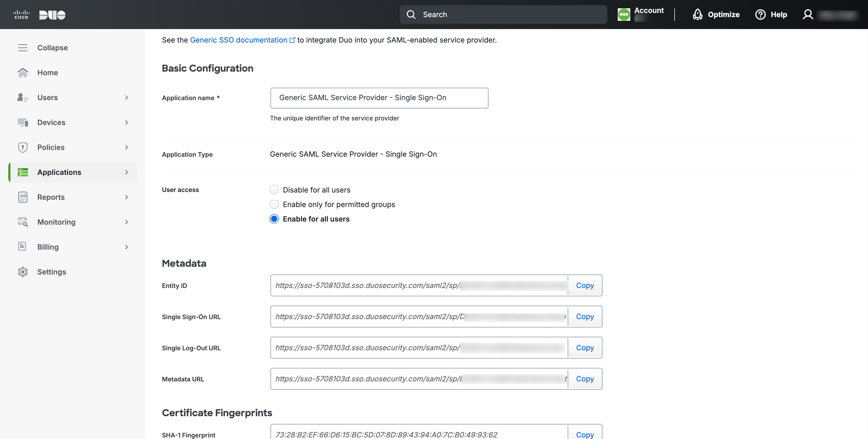Choose Enable for all users option
868x439 pixels.
274,219
